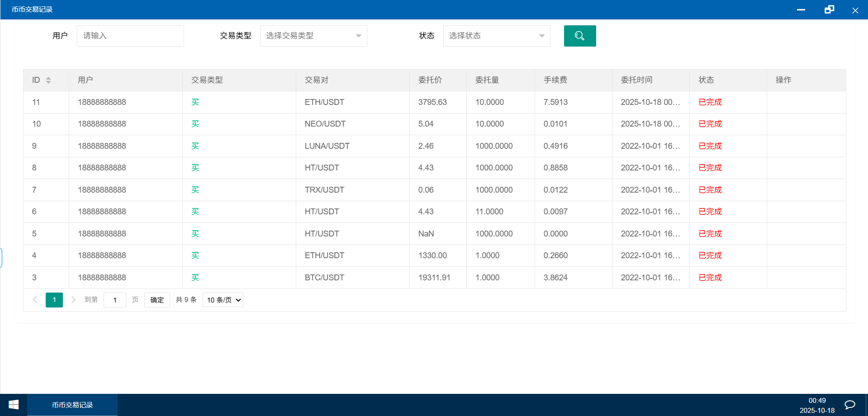
Task: Click the green search magnifier button
Action: [x=579, y=36]
